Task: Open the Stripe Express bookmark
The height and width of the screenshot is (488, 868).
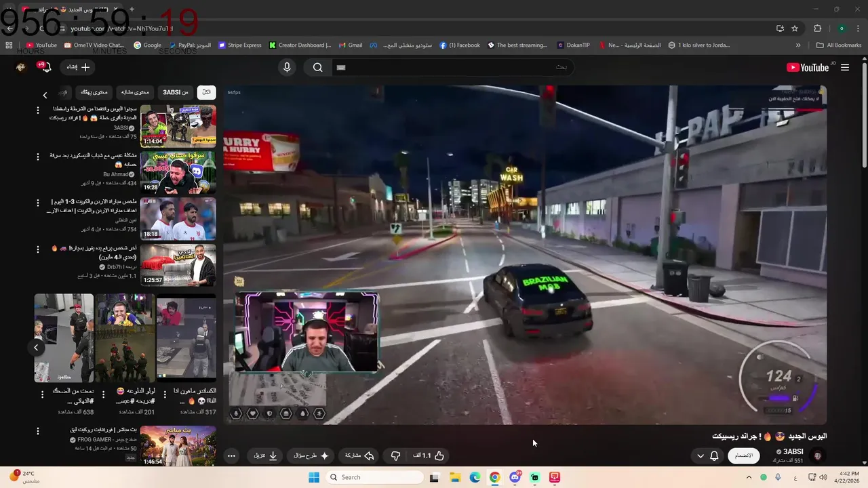Action: [240, 45]
